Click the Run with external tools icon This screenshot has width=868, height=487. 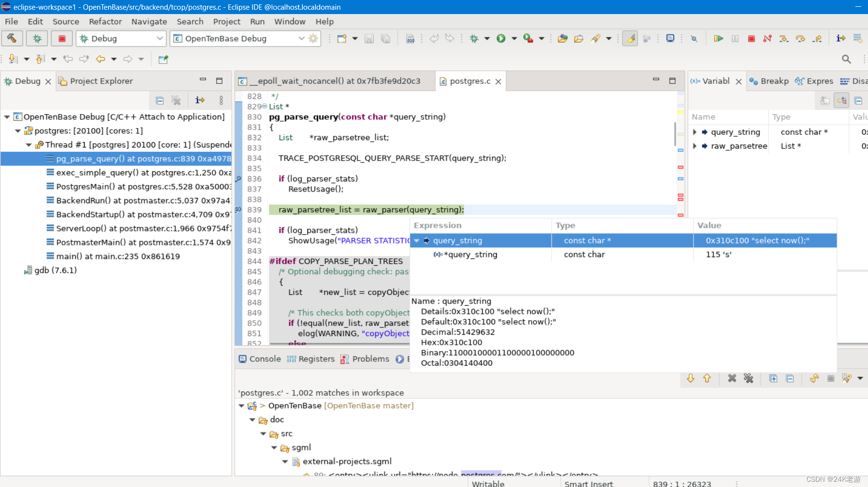(528, 38)
